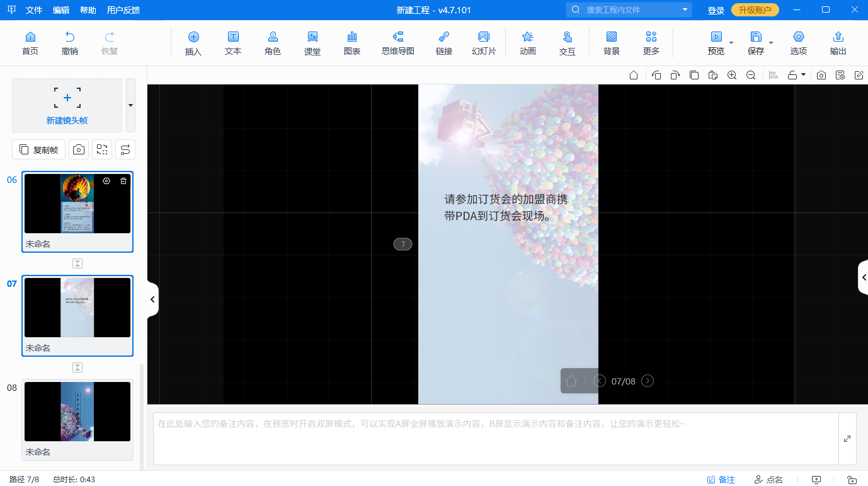Click the transition hourglass between frames 07 and 08
Screen dimensions: 868x486
pyautogui.click(x=77, y=367)
